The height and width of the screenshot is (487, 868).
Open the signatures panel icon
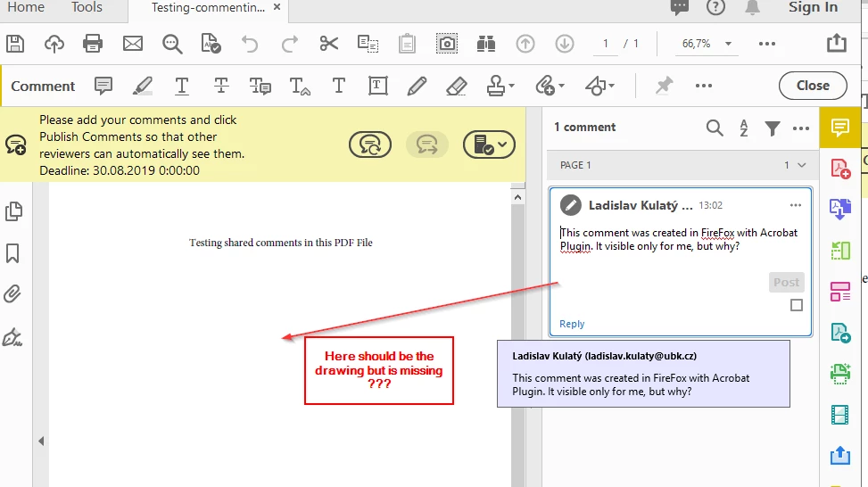(12, 336)
